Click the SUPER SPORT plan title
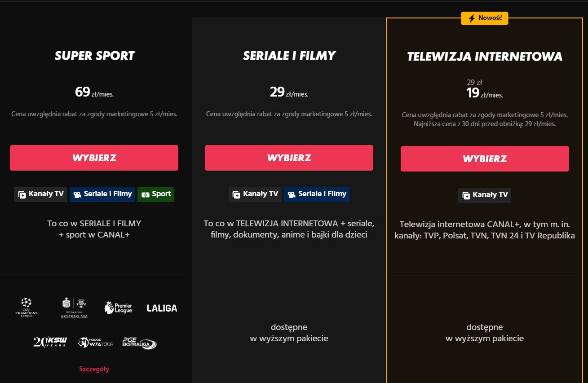Viewport: 588px width, 383px height. coord(94,55)
